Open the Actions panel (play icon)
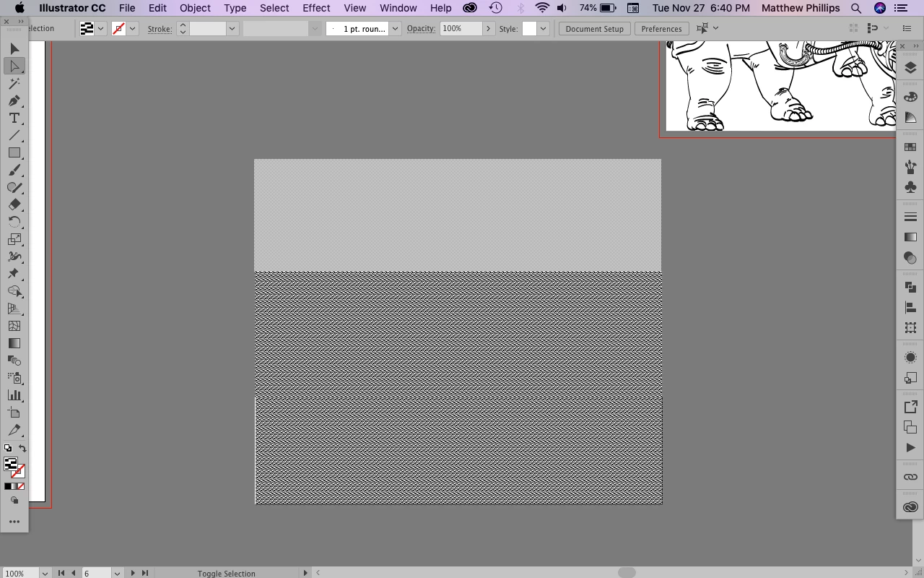Screen dimensions: 924x578 pyautogui.click(x=910, y=448)
